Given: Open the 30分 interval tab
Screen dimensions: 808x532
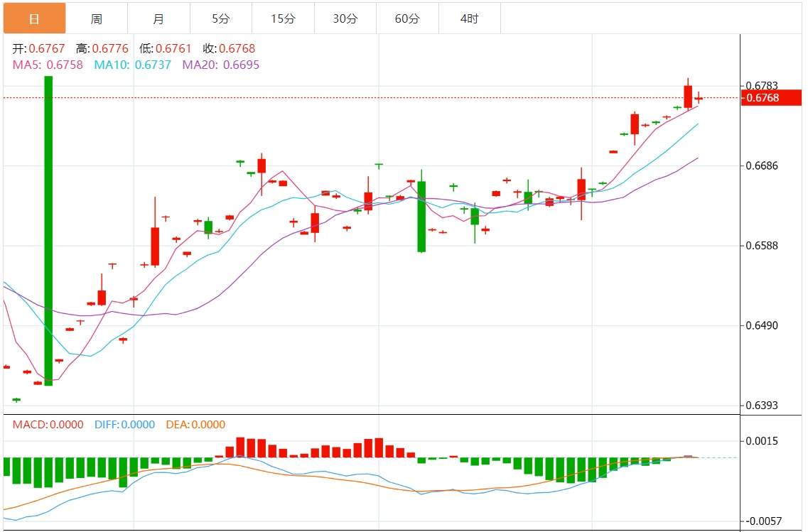Looking at the screenshot, I should coord(345,18).
